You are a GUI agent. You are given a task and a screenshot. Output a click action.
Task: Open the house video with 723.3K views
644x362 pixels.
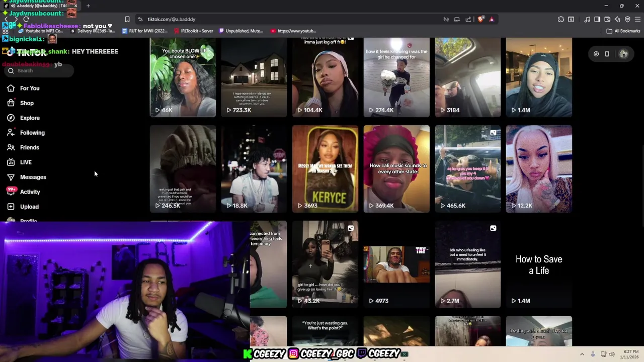(x=254, y=77)
